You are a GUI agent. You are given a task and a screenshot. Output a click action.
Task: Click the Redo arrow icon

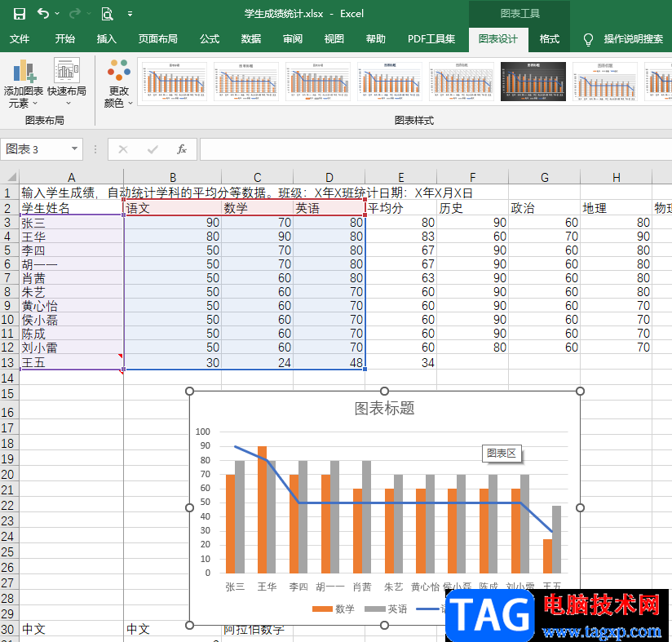(x=75, y=14)
